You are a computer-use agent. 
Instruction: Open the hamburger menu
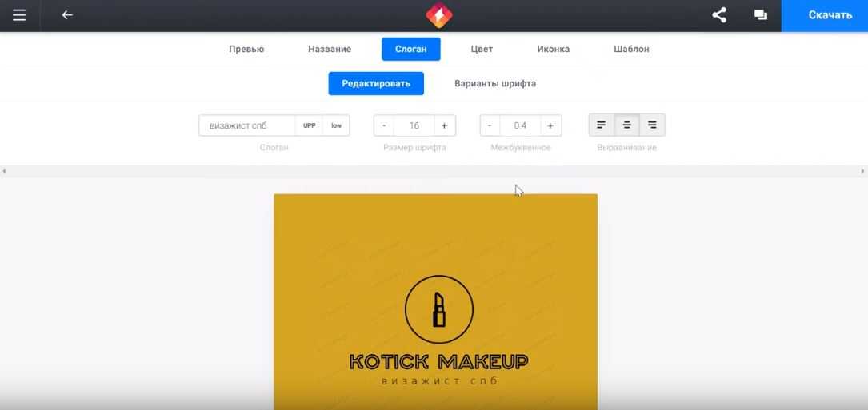coord(19,15)
